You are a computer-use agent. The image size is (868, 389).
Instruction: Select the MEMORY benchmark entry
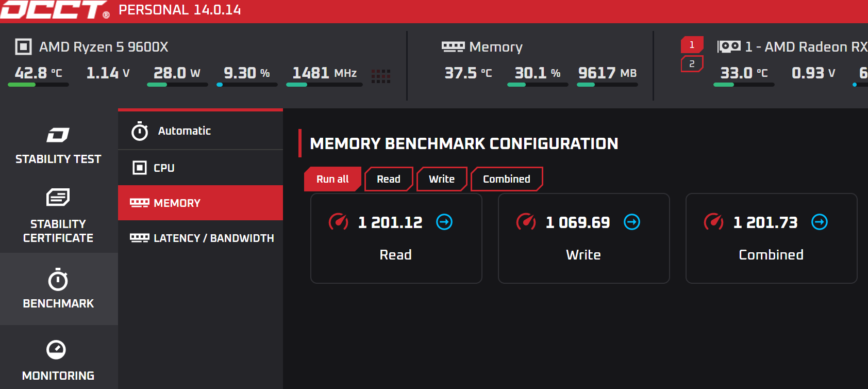[x=201, y=203]
